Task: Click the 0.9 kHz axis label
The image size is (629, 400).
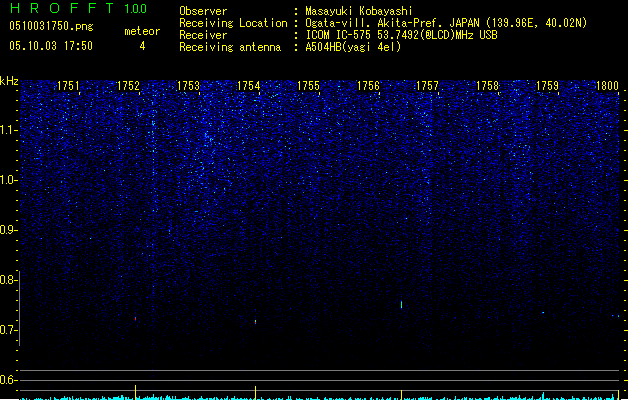Action: [x=8, y=230]
